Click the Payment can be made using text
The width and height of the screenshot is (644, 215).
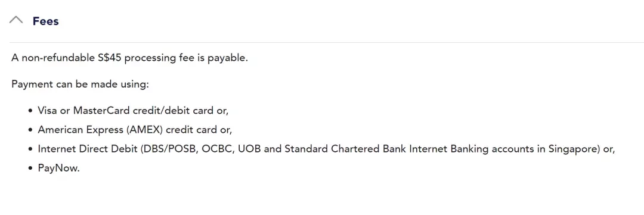pyautogui.click(x=80, y=85)
